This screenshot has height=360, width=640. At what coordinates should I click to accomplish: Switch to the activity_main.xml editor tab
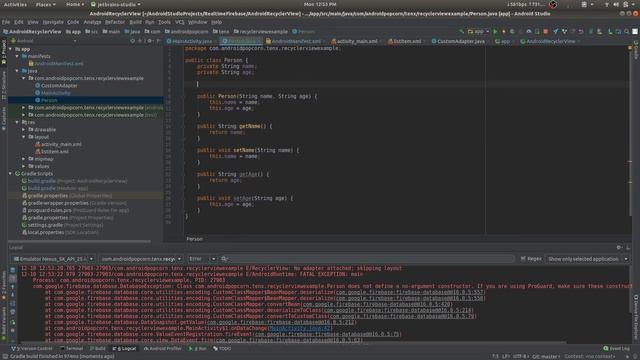356,41
